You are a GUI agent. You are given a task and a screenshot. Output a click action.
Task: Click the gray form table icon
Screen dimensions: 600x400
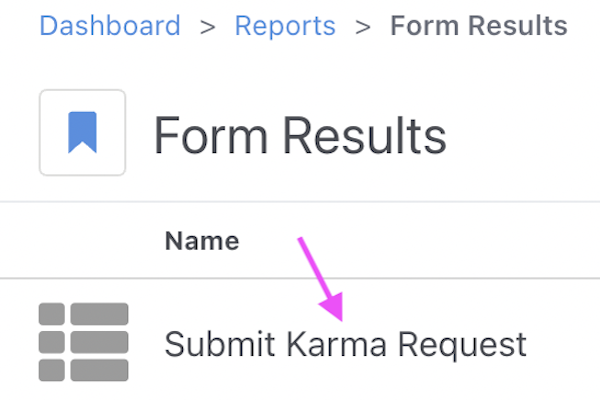pos(83,342)
